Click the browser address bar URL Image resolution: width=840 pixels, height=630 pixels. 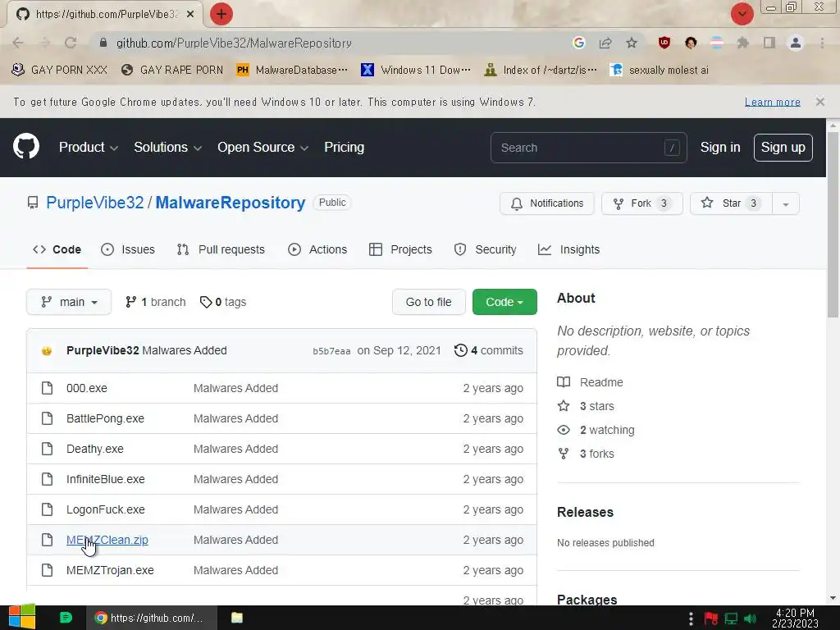234,43
